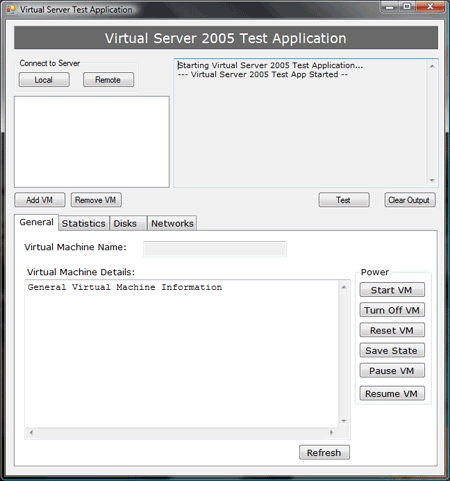The width and height of the screenshot is (450, 481).
Task: Select the Networks tab
Action: (172, 223)
